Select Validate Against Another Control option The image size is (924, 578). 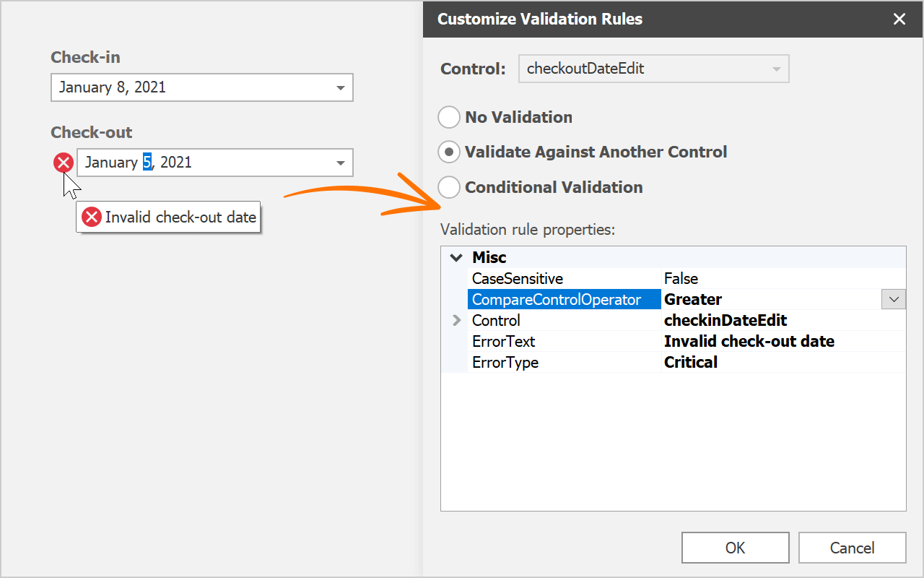pyautogui.click(x=449, y=152)
